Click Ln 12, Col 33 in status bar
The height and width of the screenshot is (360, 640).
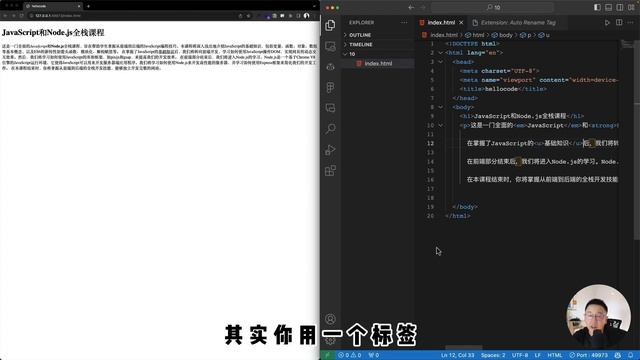coord(457,355)
